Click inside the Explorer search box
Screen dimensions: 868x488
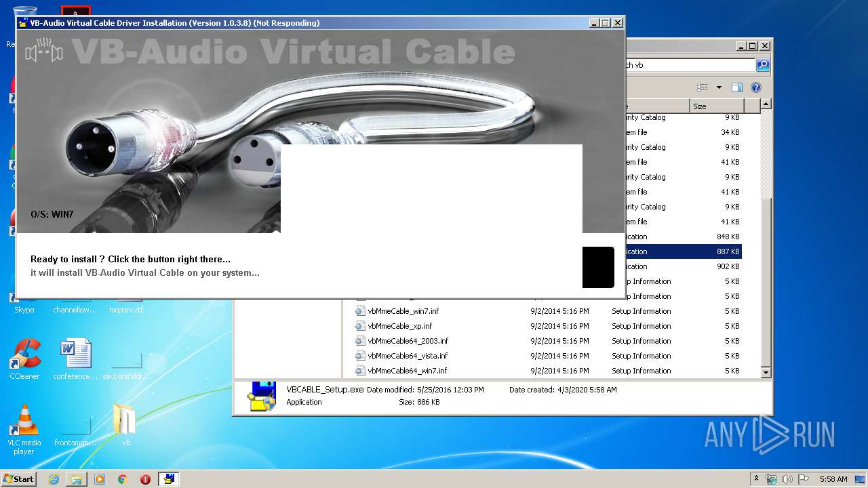690,65
